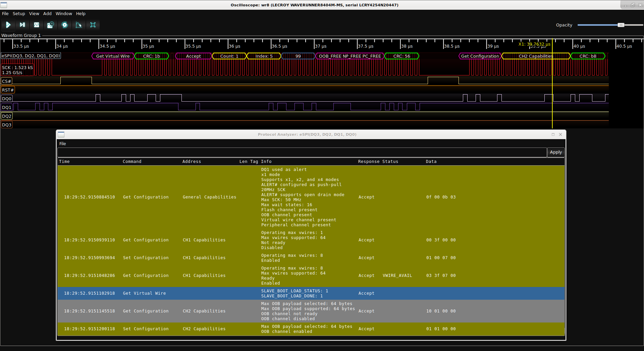Open the File menu in main menubar
The height and width of the screenshot is (351, 644).
point(5,14)
